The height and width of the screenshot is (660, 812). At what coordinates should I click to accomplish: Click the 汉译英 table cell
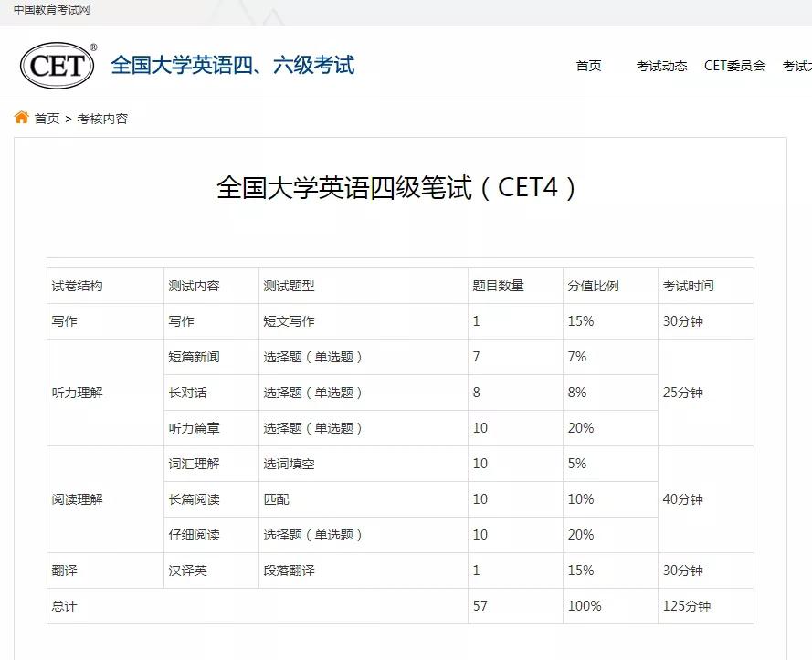187,571
